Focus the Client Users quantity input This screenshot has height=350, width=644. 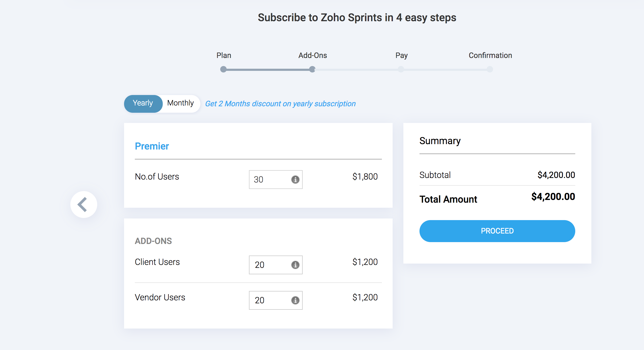tap(276, 265)
